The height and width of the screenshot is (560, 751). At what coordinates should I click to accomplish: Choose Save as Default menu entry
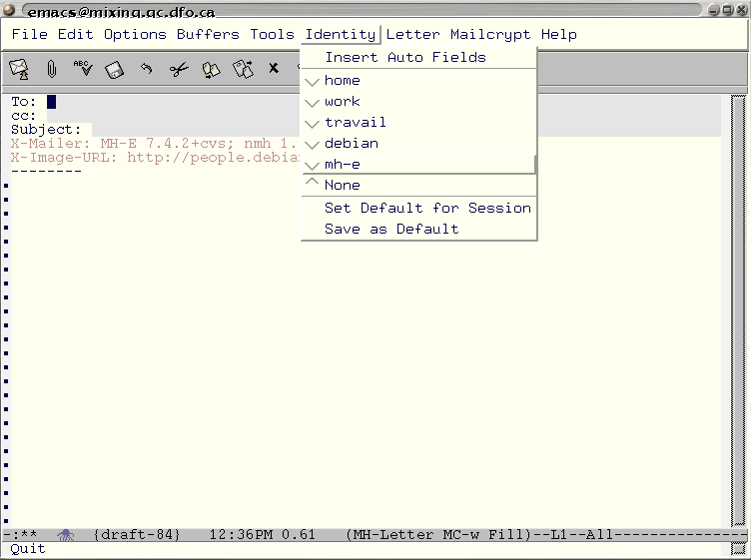pyautogui.click(x=418, y=230)
